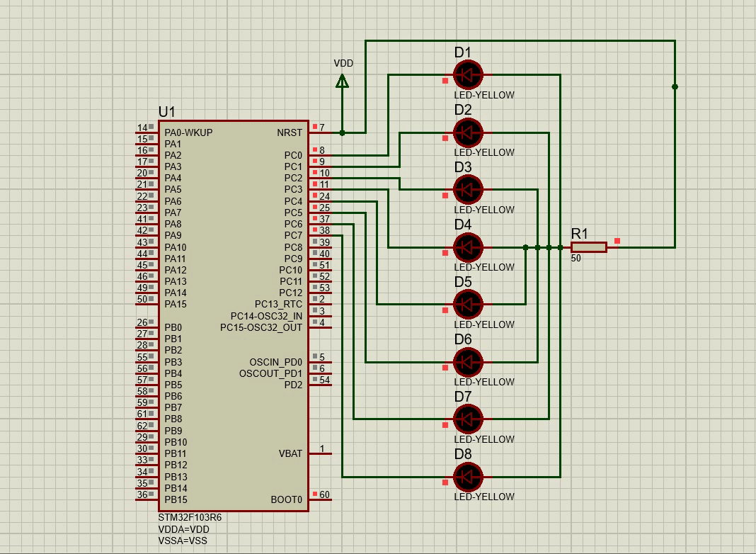
Task: Select the D2 LED symbol
Action: click(468, 132)
